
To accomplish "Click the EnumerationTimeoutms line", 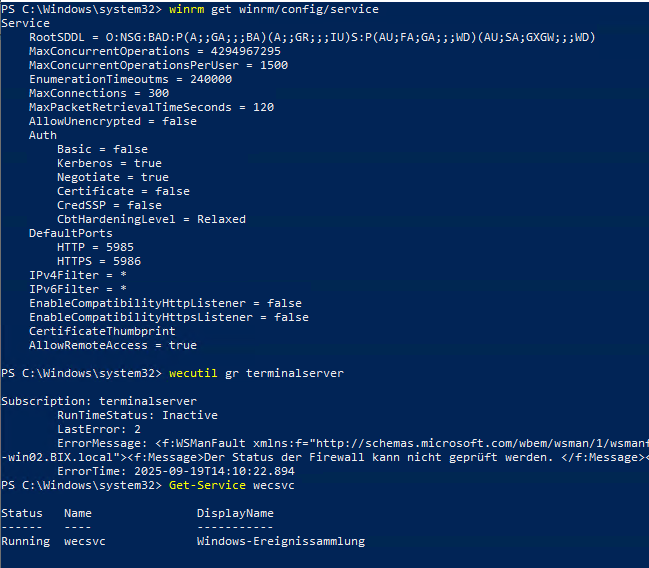I will (x=130, y=79).
